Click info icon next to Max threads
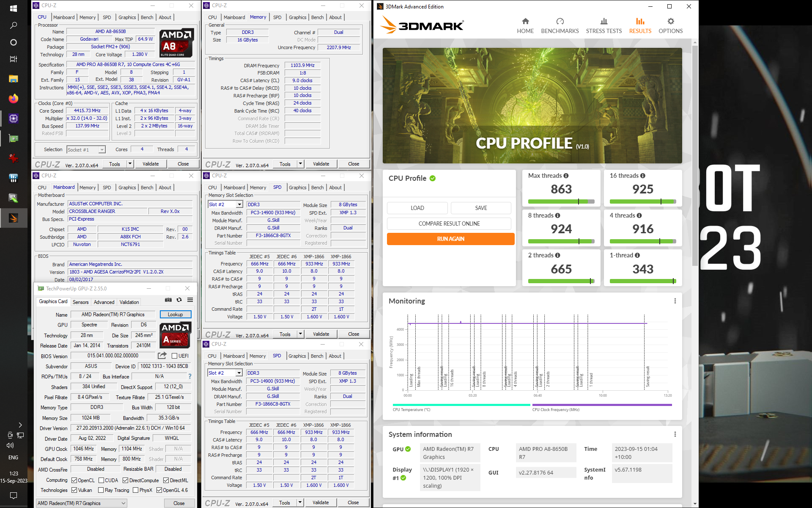Screen dimensions: 812x508 [x=566, y=176]
